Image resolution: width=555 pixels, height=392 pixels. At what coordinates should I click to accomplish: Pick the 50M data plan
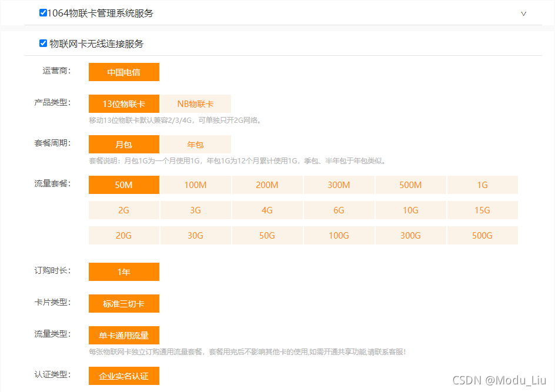[124, 185]
